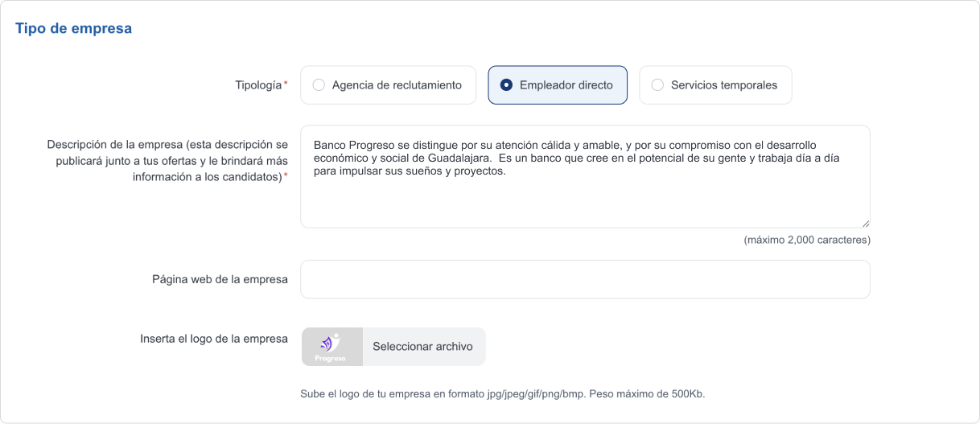Focus the Página web de la empresa field

coord(585,279)
